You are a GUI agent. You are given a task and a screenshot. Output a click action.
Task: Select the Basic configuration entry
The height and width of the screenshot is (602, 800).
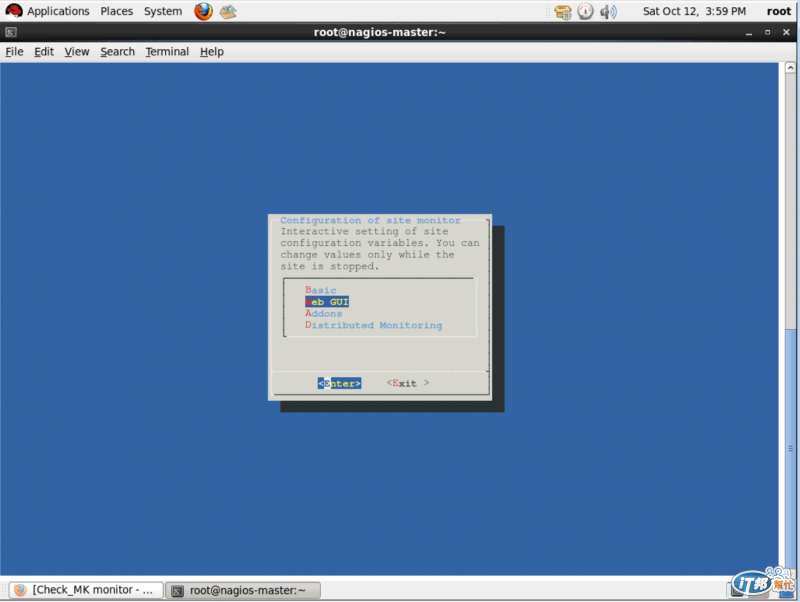click(321, 290)
